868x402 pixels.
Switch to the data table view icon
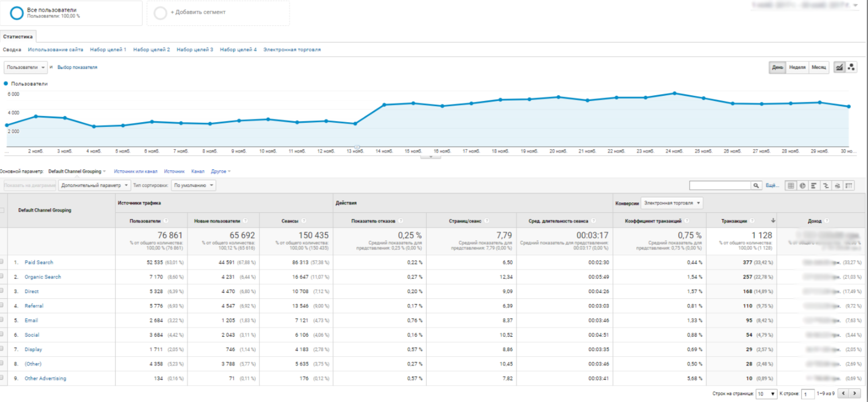791,186
